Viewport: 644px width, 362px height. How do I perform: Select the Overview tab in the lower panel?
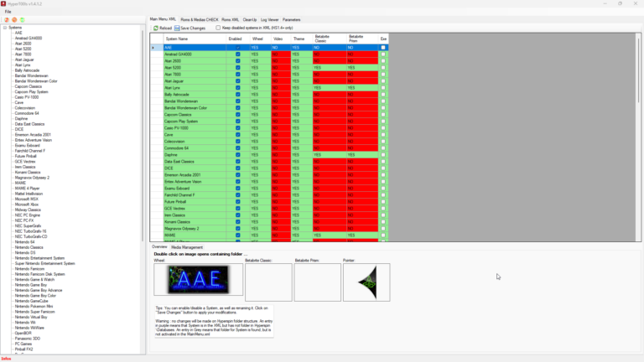(x=159, y=246)
